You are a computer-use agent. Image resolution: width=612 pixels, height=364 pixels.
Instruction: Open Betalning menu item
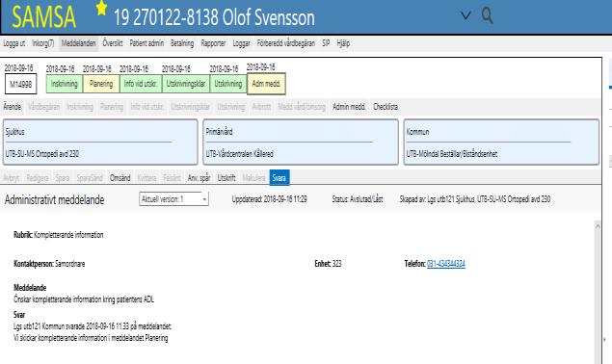pyautogui.click(x=182, y=43)
